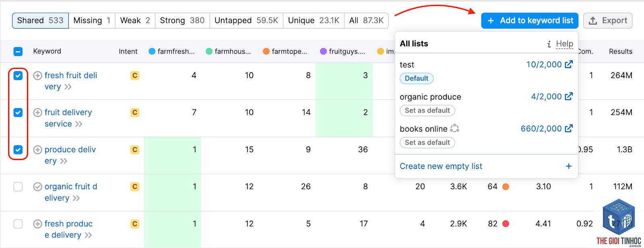Switch to the Missing 1 tab

92,21
